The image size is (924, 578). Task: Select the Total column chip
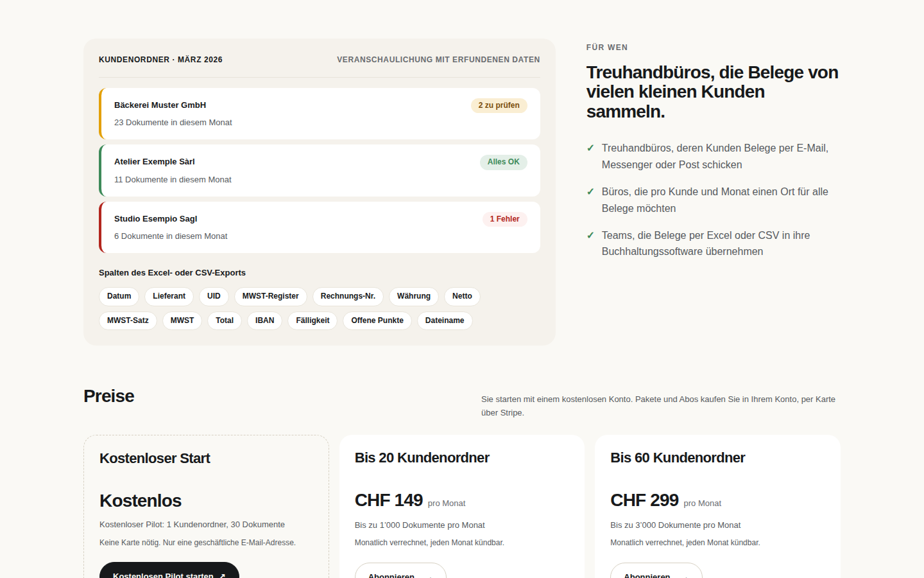[225, 320]
